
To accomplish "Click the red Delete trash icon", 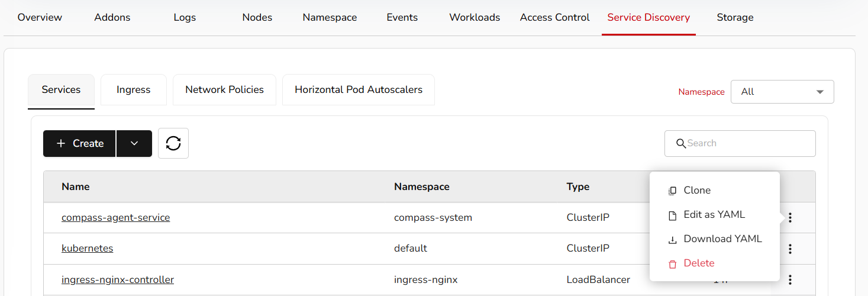I will 672,264.
